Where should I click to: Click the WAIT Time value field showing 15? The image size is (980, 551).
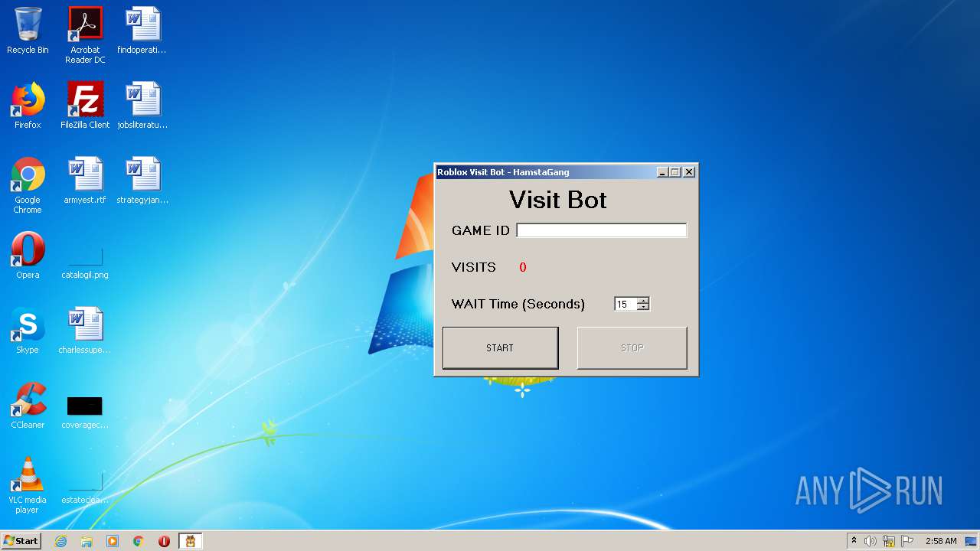click(x=626, y=304)
